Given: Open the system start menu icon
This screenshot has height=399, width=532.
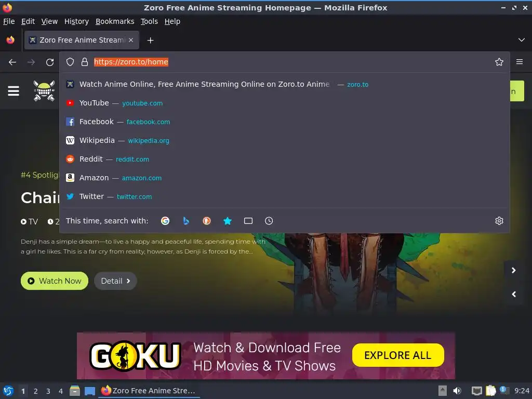Looking at the screenshot, I should pos(8,391).
